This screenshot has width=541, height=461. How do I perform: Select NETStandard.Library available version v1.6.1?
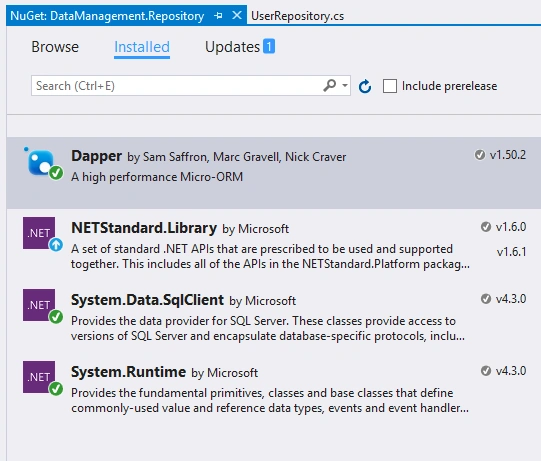[511, 252]
